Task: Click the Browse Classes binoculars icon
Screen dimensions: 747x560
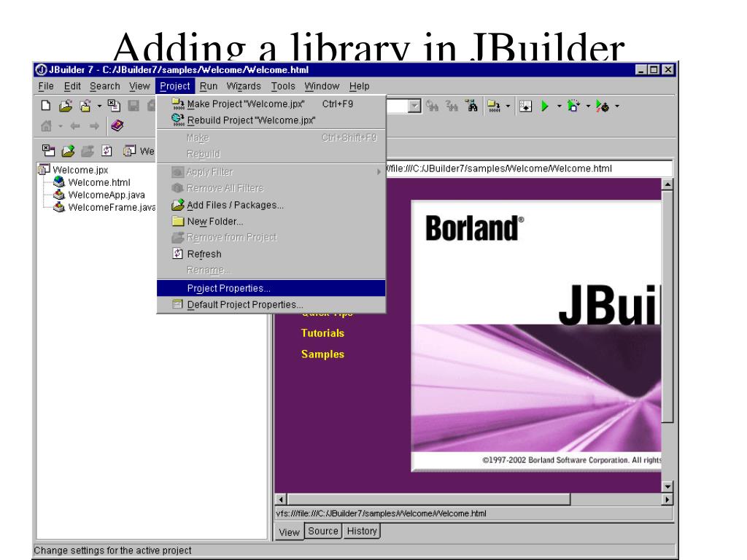Action: coord(472,106)
